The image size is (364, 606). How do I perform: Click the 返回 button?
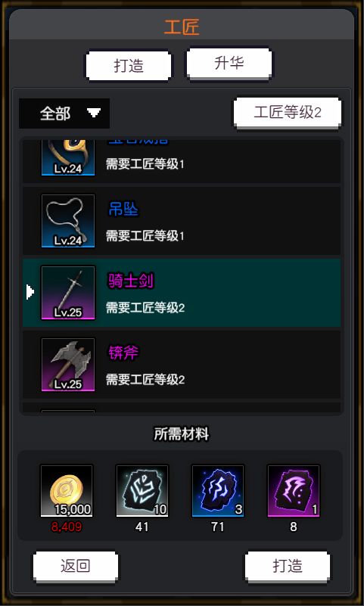pos(76,566)
